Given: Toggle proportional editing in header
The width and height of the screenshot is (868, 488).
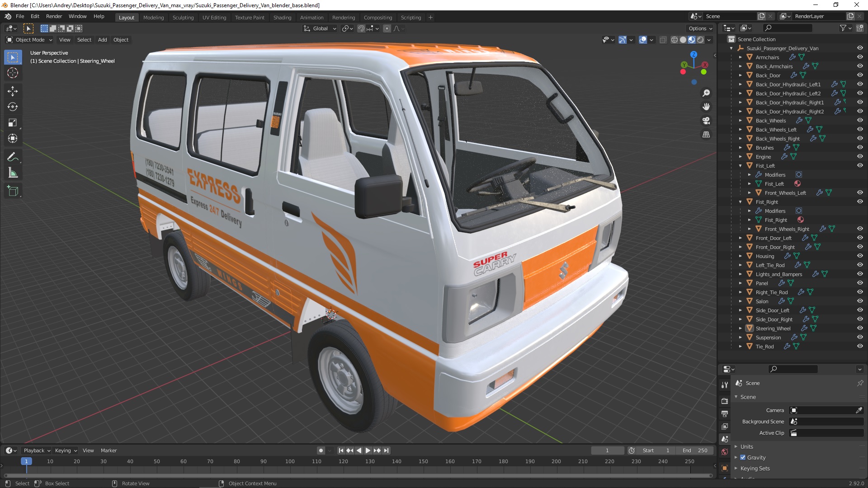Looking at the screenshot, I should coord(387,28).
